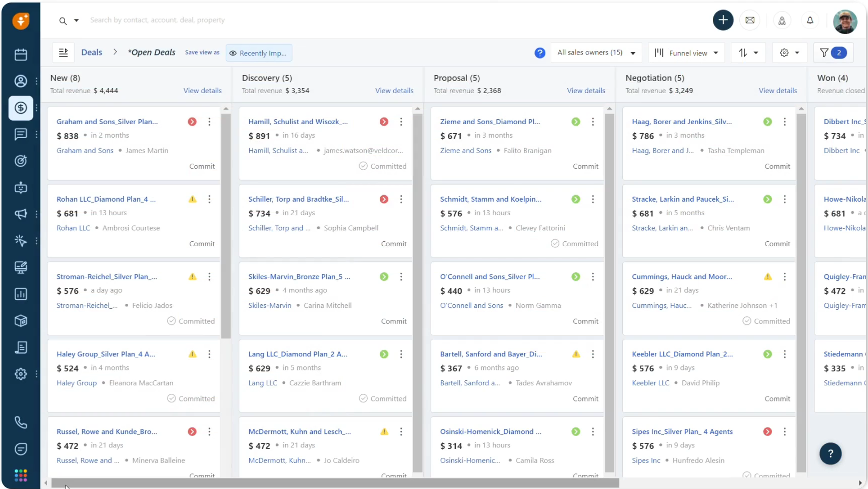Uncheck Committed on Hamill, Schulist deal
This screenshot has height=489, width=868.
pyautogui.click(x=383, y=166)
